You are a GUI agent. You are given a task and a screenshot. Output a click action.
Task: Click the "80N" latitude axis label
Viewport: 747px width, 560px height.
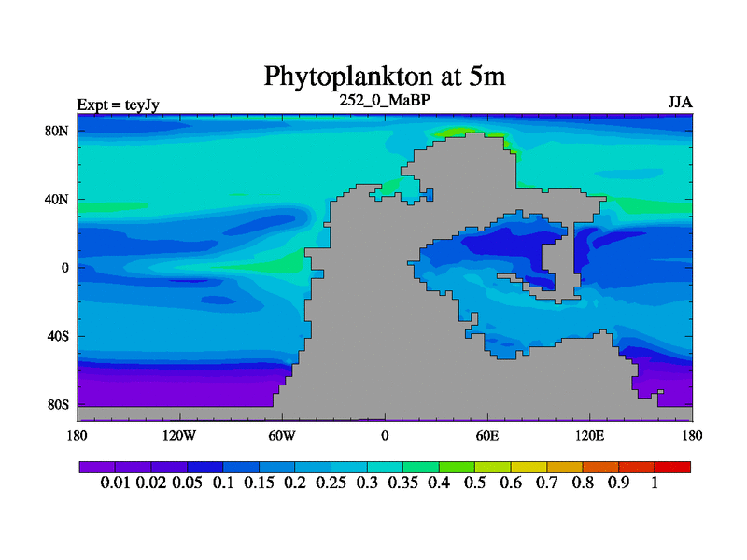click(59, 131)
